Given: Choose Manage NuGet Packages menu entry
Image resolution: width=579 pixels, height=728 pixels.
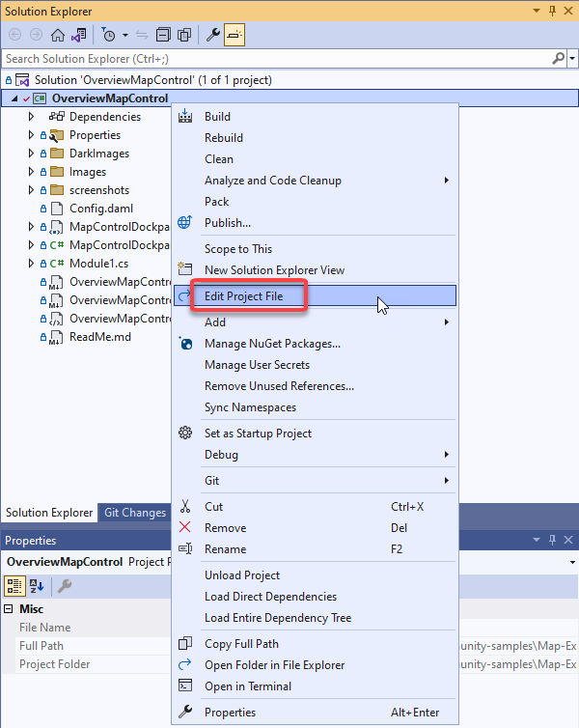Looking at the screenshot, I should pos(272,344).
